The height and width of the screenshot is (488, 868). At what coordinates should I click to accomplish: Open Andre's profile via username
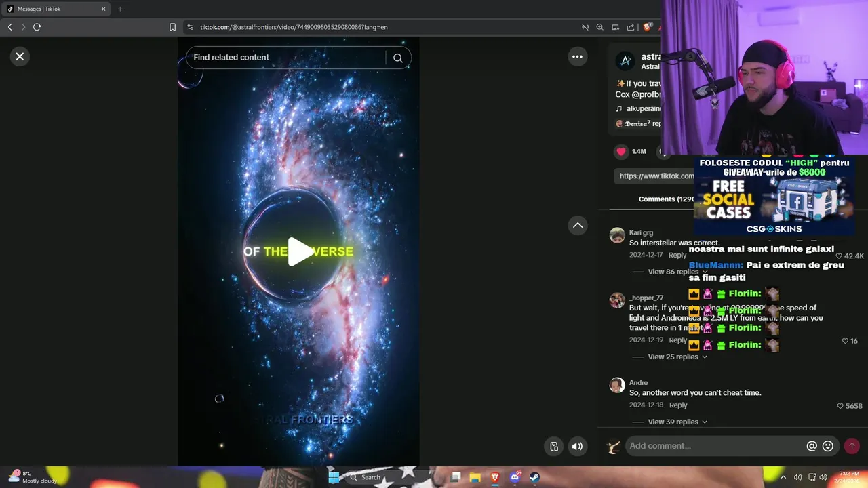click(638, 382)
